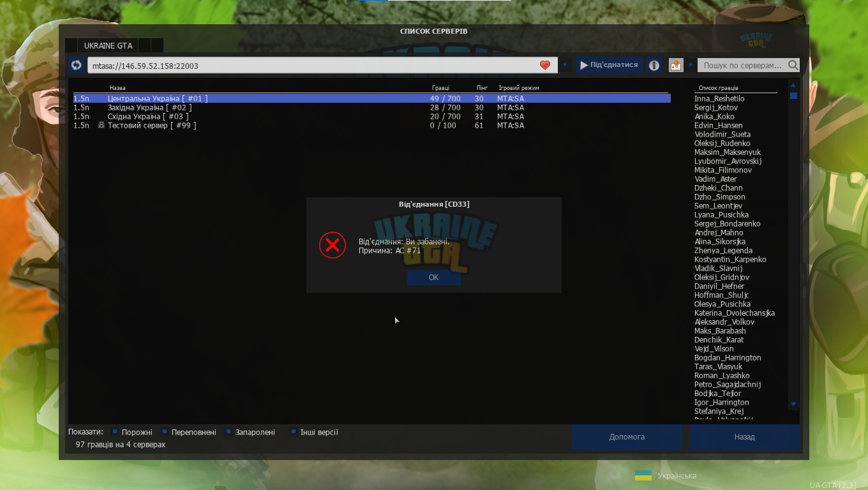Select player Dzho_Simpson in the list
This screenshot has width=868, height=490.
tap(720, 197)
